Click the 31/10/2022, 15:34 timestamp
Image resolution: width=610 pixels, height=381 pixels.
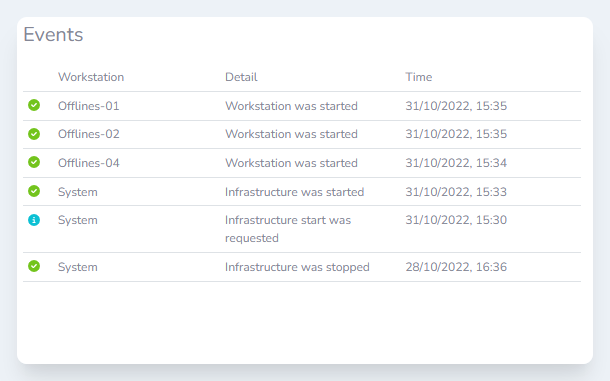coord(456,163)
